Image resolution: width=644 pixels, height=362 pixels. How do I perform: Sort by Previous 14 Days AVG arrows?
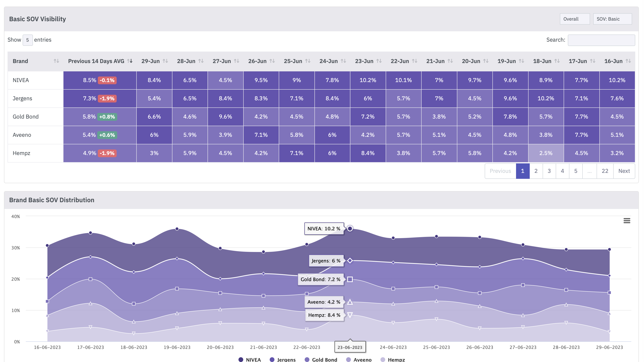coord(130,61)
